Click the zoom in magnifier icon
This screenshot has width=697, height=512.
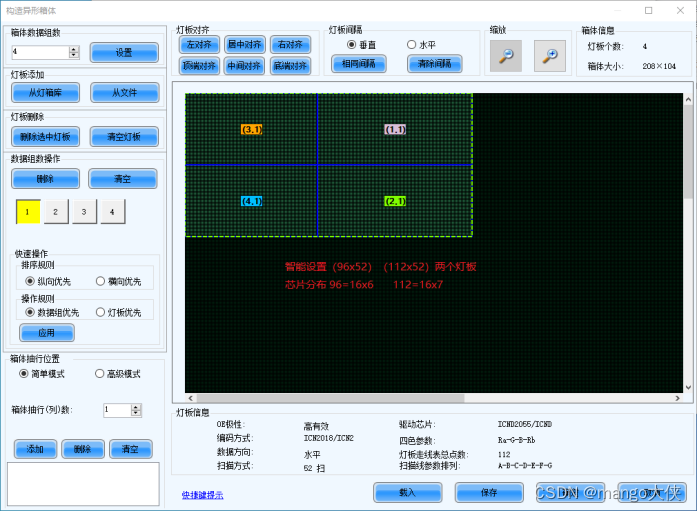(550, 56)
